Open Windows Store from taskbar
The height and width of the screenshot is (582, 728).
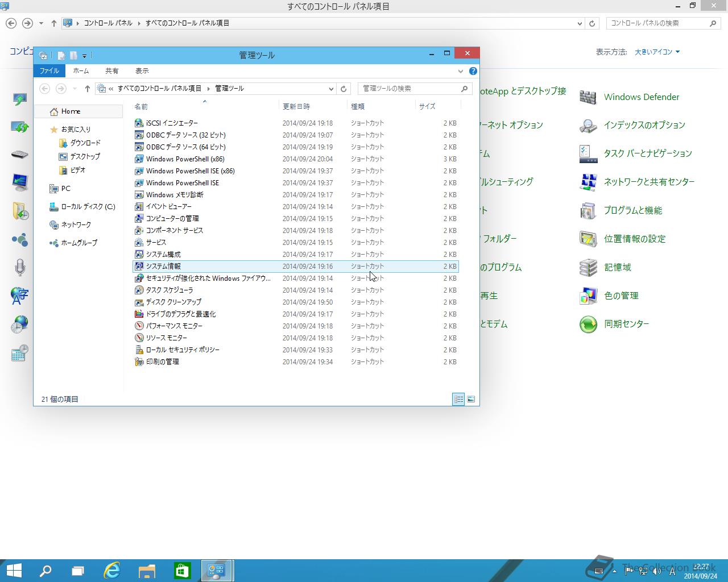click(x=182, y=571)
